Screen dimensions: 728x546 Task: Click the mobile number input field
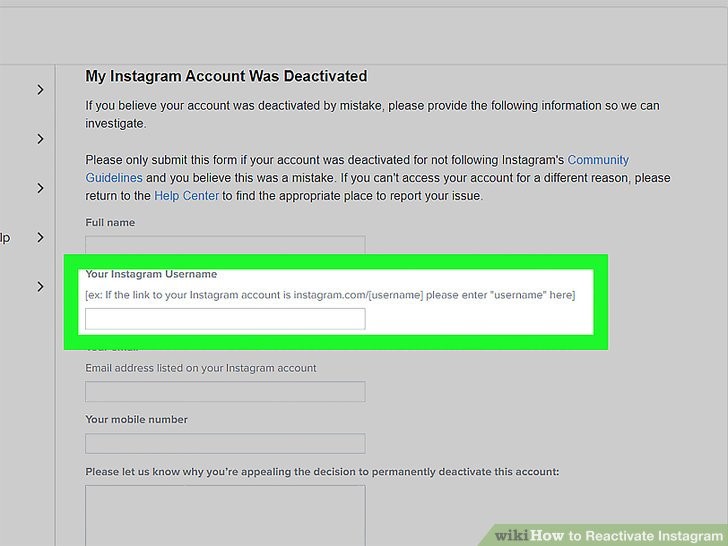coord(225,443)
